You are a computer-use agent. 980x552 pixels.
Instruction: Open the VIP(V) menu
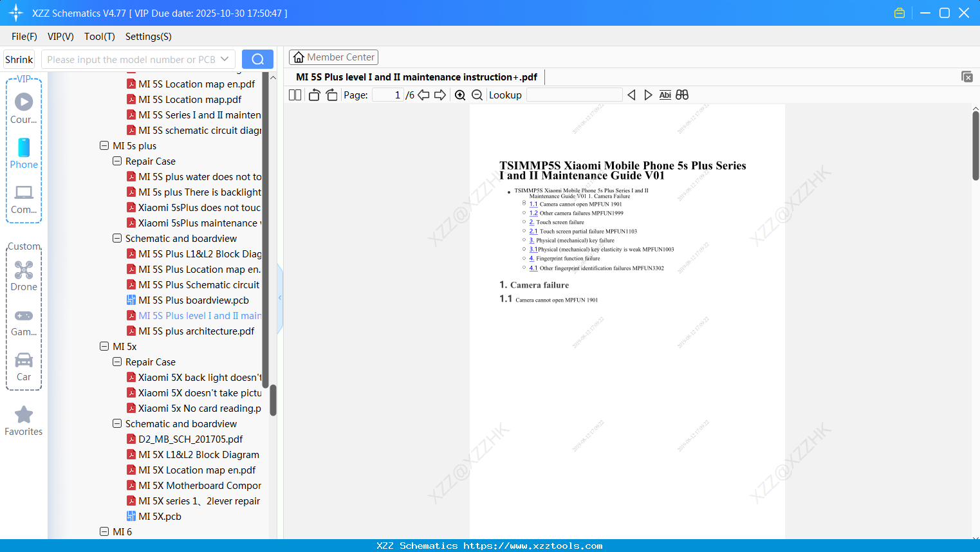click(x=60, y=37)
